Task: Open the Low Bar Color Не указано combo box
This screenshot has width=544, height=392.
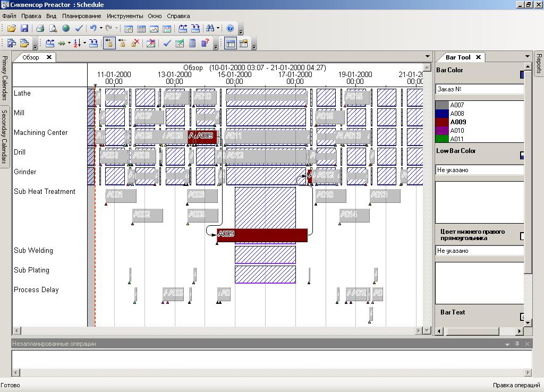Action: click(x=480, y=170)
